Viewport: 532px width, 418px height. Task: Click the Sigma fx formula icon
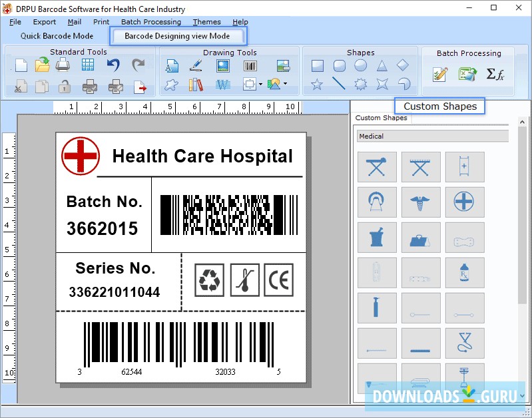[x=495, y=74]
